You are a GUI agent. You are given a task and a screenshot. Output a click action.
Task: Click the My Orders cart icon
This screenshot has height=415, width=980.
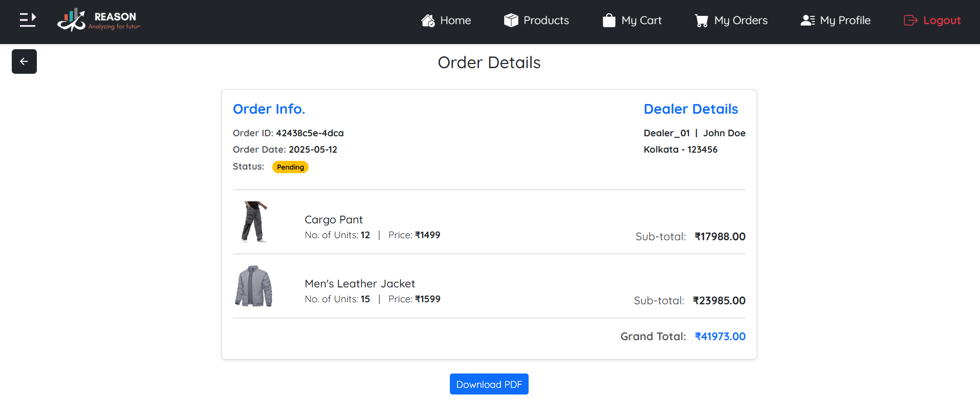coord(701,20)
